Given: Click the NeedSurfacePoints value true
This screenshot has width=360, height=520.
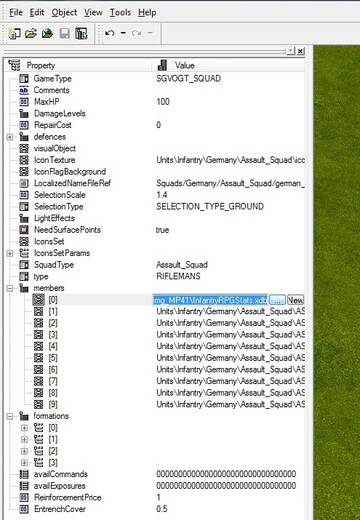Looking at the screenshot, I should (162, 230).
